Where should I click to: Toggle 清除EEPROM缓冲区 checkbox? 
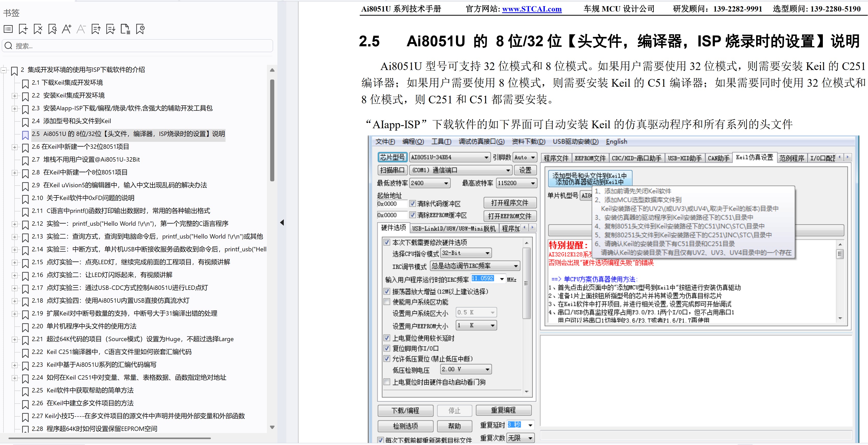point(412,215)
